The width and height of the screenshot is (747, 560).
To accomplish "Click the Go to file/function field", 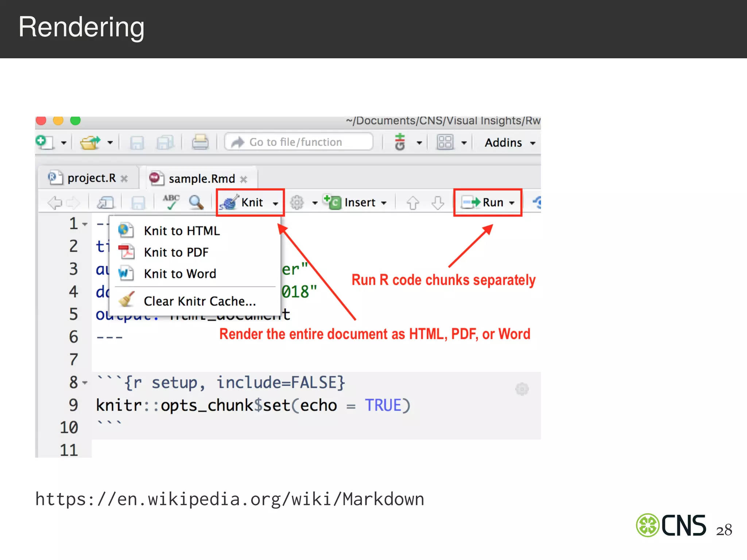I will point(299,142).
